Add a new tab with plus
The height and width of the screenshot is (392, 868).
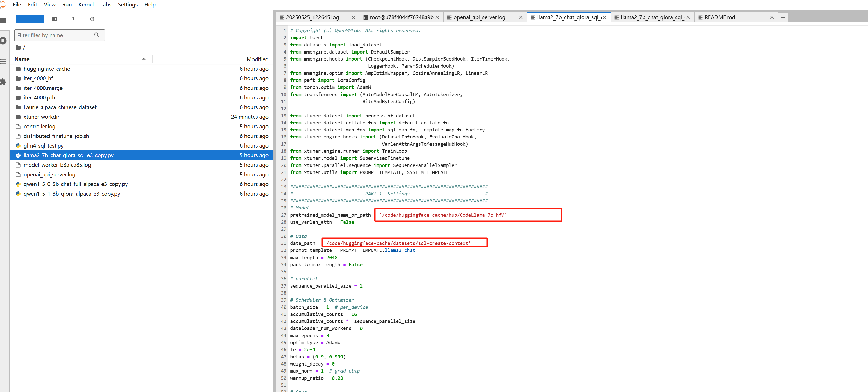coord(783,17)
